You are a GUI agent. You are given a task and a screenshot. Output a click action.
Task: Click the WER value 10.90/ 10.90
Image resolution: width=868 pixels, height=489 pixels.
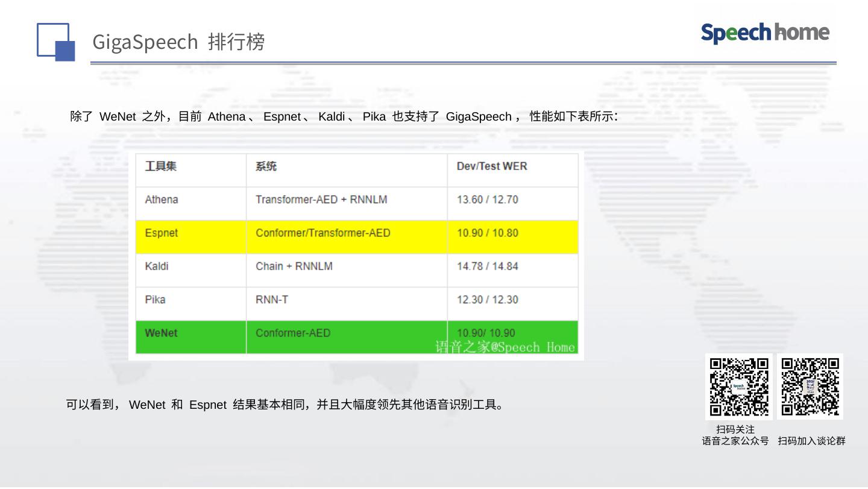(x=486, y=333)
